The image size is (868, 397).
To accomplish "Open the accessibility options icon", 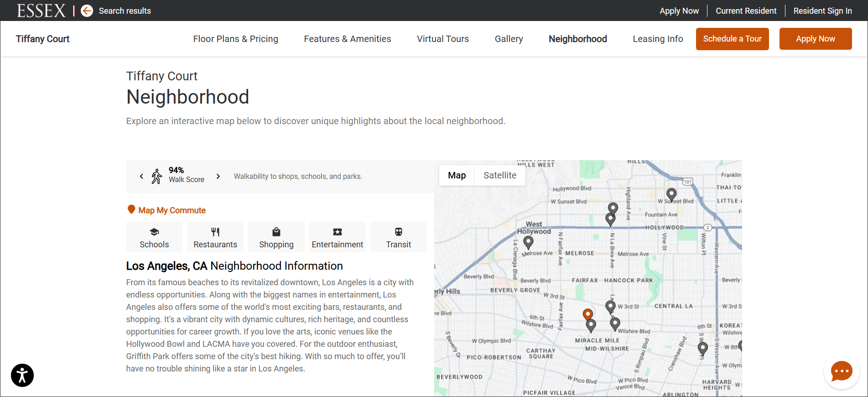I will pyautogui.click(x=22, y=375).
